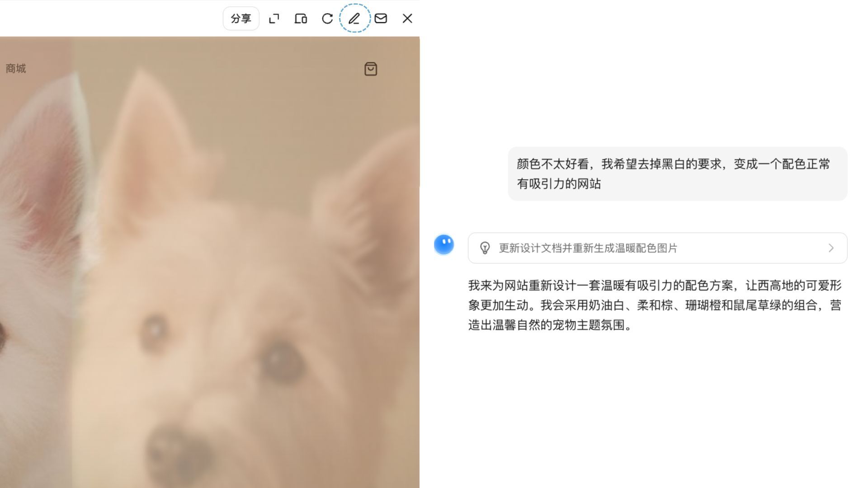Click the 分享 share button
The width and height of the screenshot is (868, 488).
(x=241, y=19)
